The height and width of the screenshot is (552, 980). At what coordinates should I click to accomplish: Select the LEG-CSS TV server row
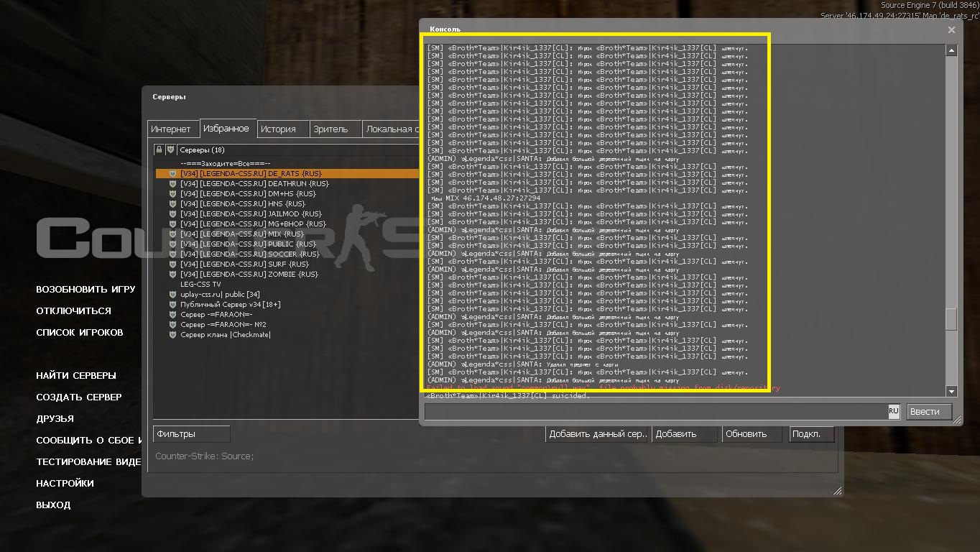287,284
